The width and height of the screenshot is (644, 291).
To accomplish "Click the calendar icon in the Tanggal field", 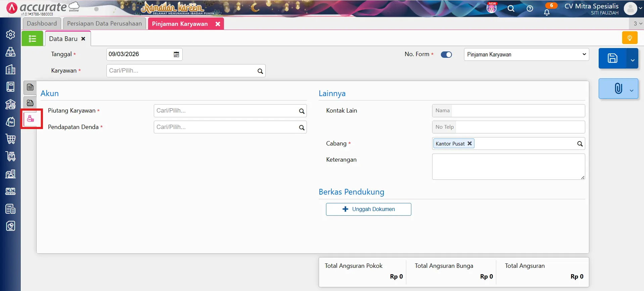I will pyautogui.click(x=176, y=54).
